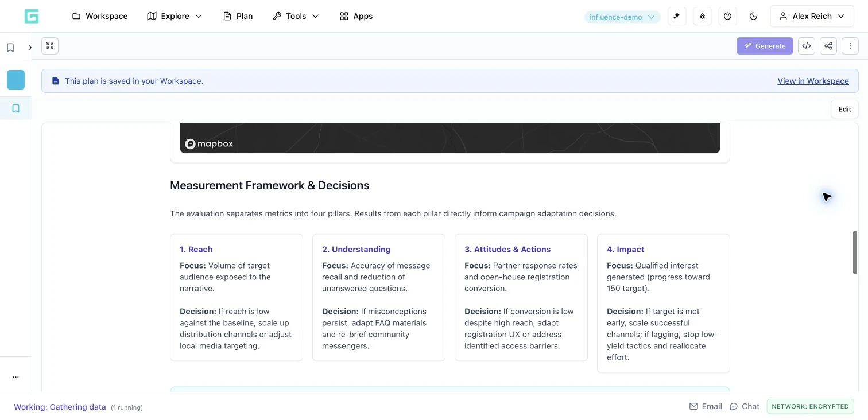The width and height of the screenshot is (868, 420).
Task: Click the dark map preview
Action: click(450, 138)
